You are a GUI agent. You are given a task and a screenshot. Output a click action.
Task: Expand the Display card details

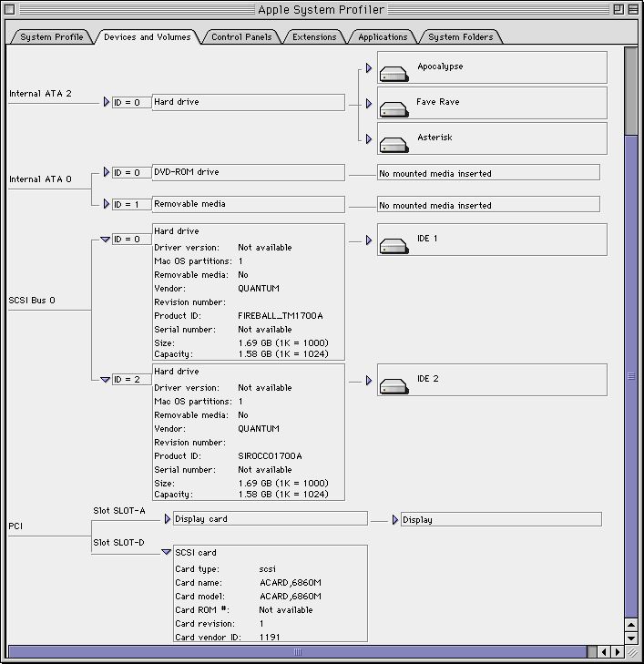click(x=167, y=519)
